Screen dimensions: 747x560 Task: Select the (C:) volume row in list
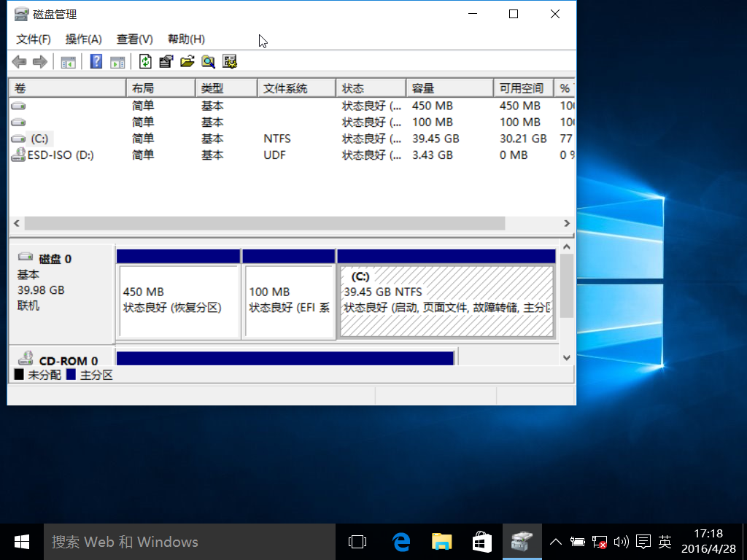click(x=42, y=139)
